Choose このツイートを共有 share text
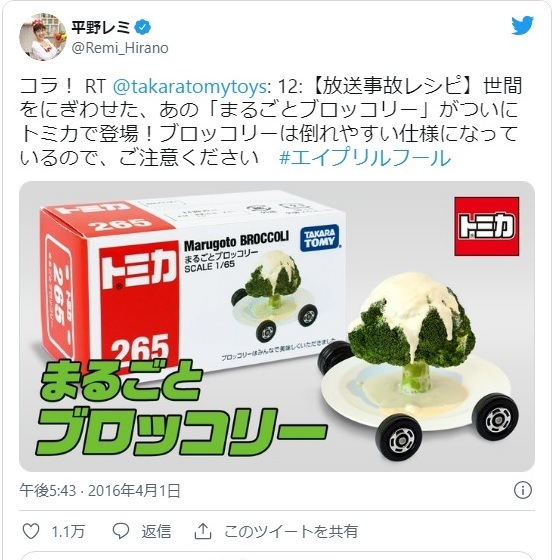 coord(290,531)
